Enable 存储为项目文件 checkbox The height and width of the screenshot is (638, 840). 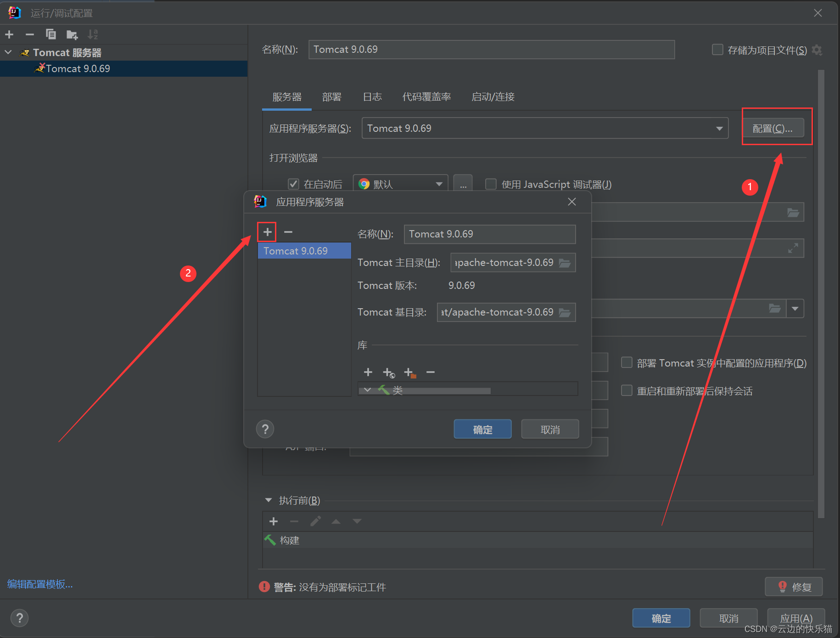coord(717,50)
